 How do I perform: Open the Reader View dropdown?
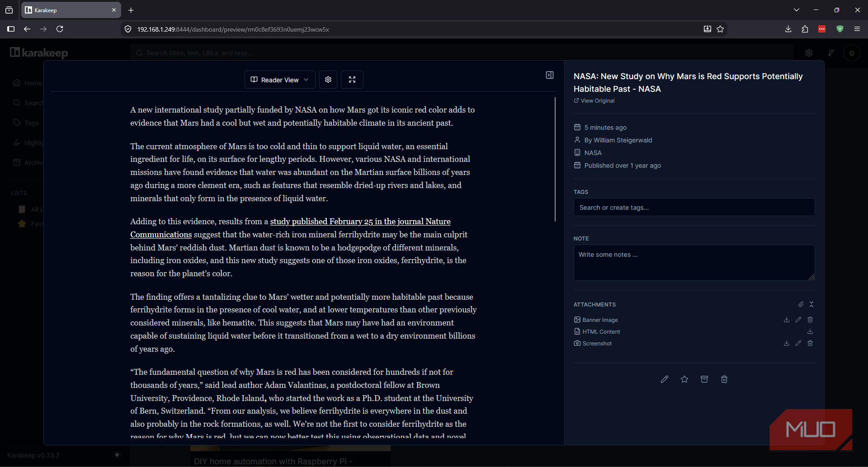coord(280,80)
